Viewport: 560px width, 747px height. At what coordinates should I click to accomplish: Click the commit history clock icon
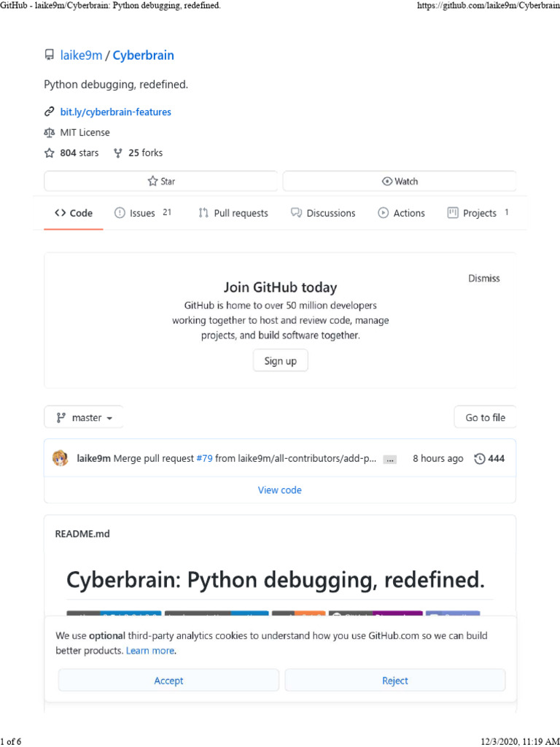pyautogui.click(x=479, y=459)
